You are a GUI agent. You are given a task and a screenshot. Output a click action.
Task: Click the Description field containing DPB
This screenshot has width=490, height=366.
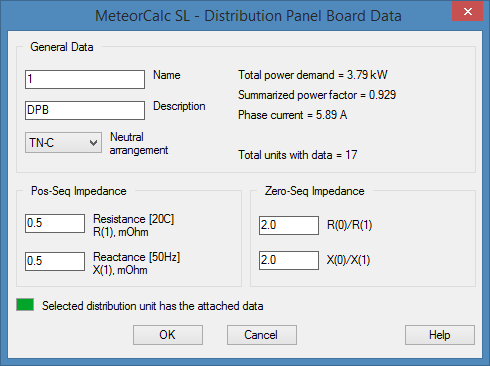tap(85, 110)
